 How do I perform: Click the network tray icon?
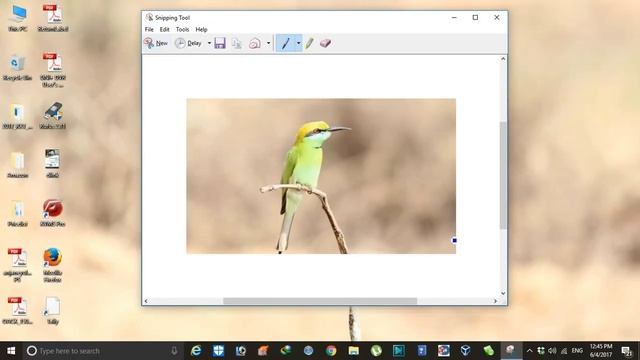pyautogui.click(x=564, y=351)
